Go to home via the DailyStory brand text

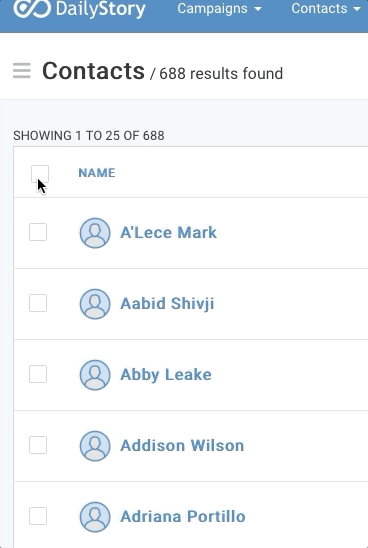point(100,9)
